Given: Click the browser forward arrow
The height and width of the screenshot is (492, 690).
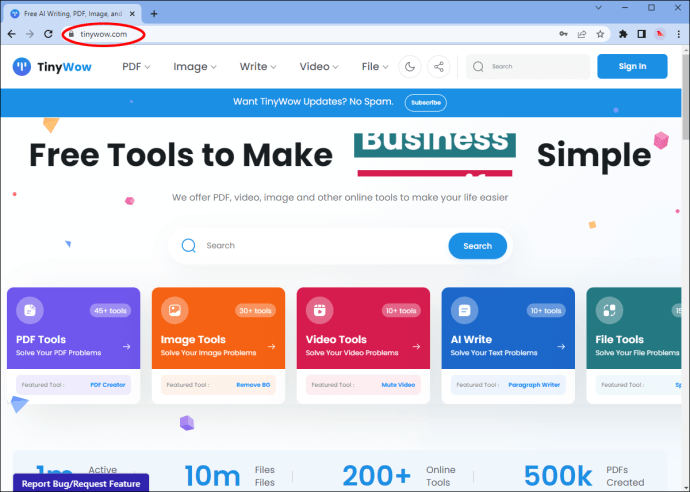Looking at the screenshot, I should 30,34.
